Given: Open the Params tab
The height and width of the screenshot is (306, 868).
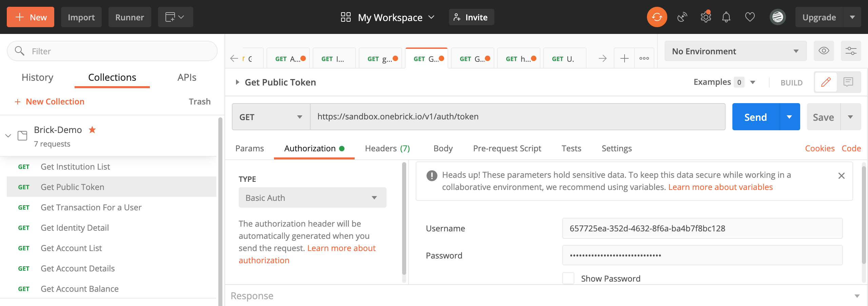Looking at the screenshot, I should click(x=250, y=149).
